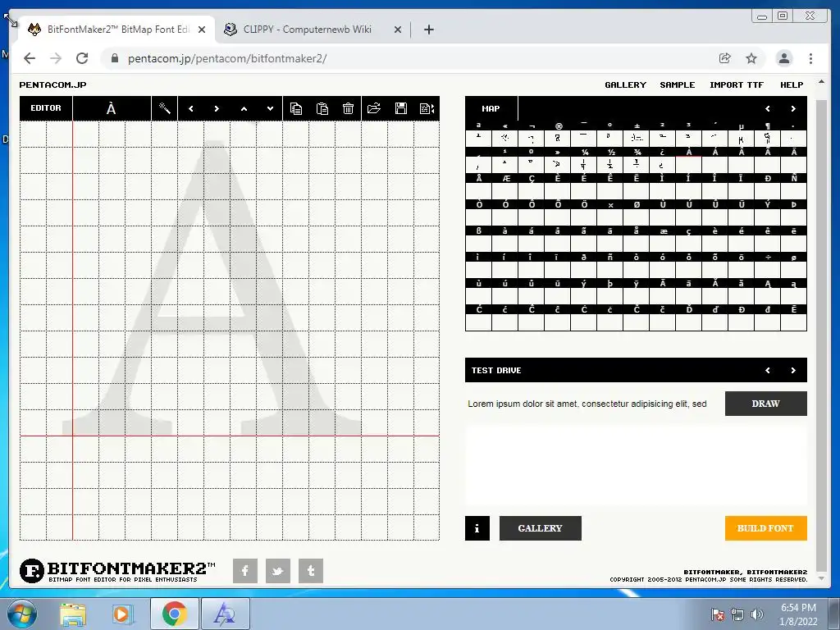Open a new browser tab
Screen dimensions: 840x630
point(428,30)
